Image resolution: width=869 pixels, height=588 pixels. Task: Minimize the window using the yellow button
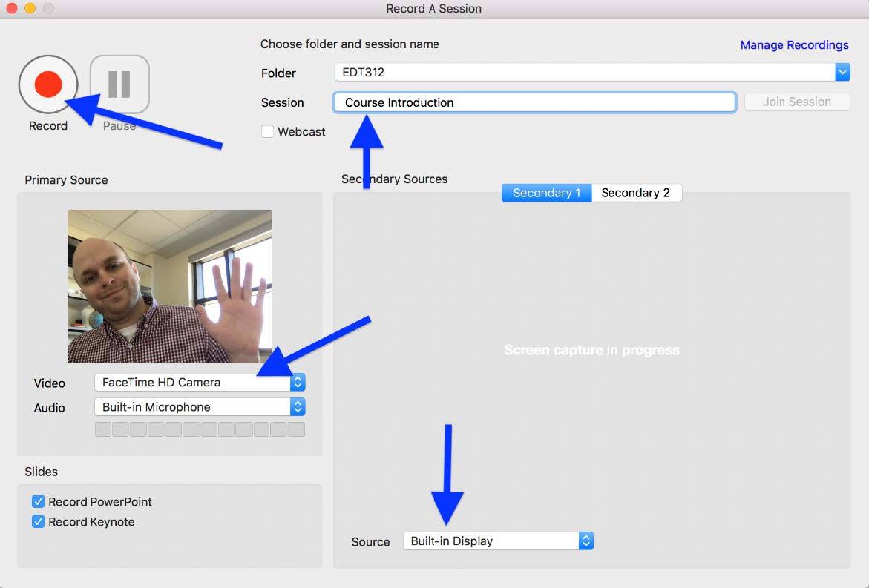click(30, 9)
